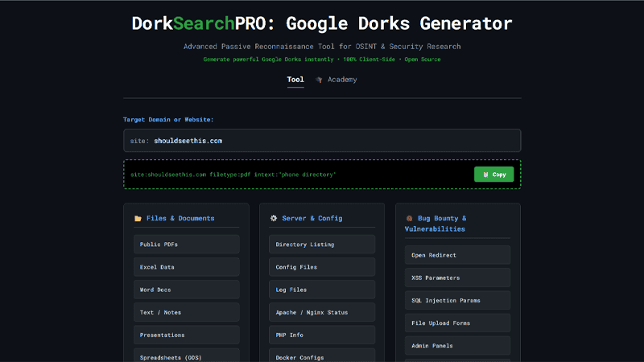This screenshot has width=644, height=362.
Task: Select Apache / Nginx Status dork
Action: tap(322, 312)
